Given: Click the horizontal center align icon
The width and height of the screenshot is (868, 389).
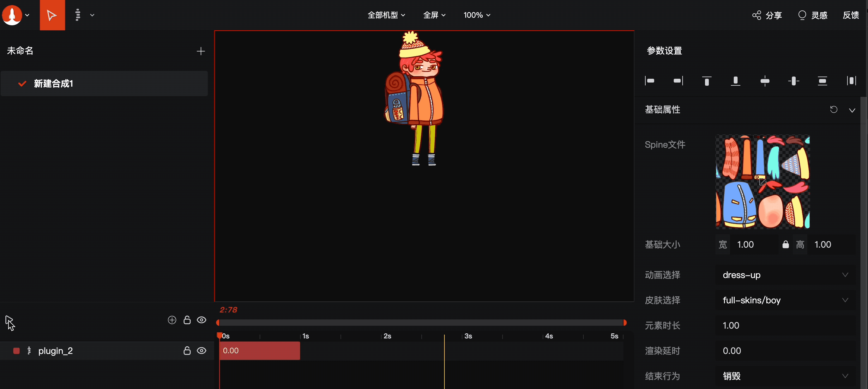Looking at the screenshot, I should pos(765,81).
